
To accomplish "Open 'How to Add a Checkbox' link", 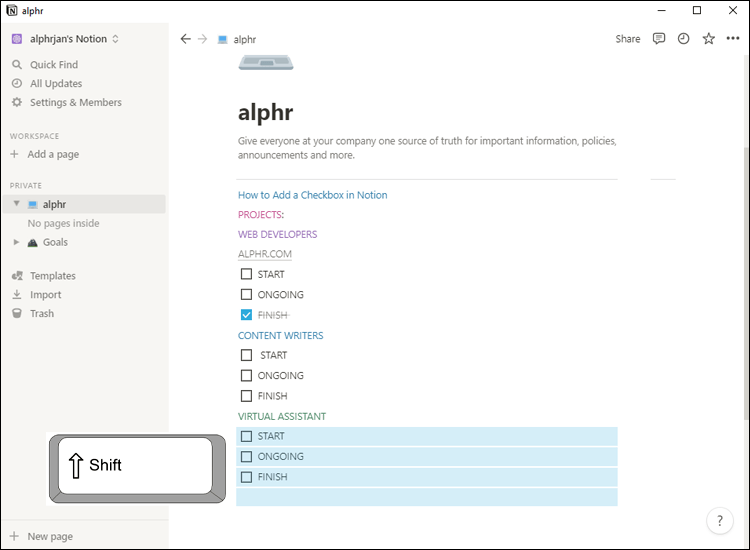I will [312, 195].
